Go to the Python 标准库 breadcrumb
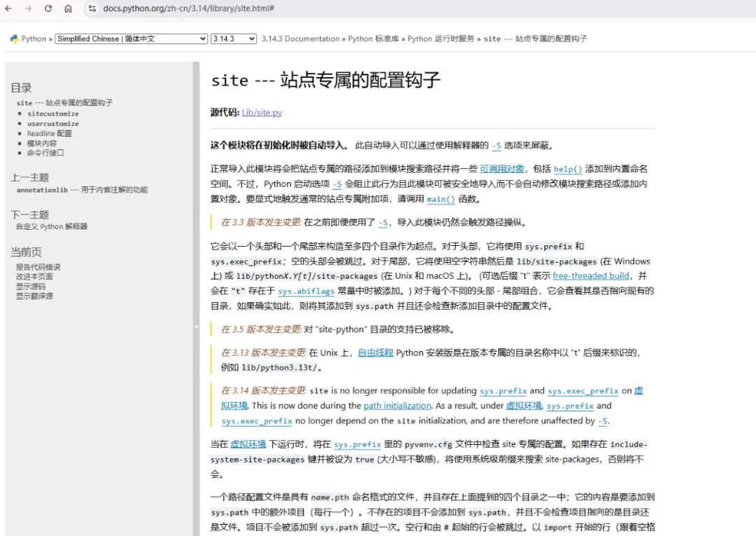Screen dimensions: 756x536 (x=373, y=39)
